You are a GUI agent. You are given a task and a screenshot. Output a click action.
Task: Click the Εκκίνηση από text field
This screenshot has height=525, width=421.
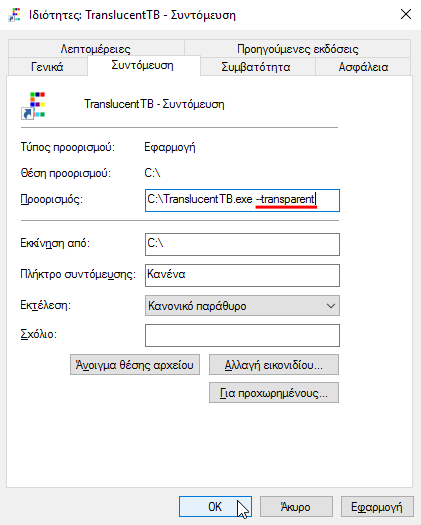click(x=242, y=244)
